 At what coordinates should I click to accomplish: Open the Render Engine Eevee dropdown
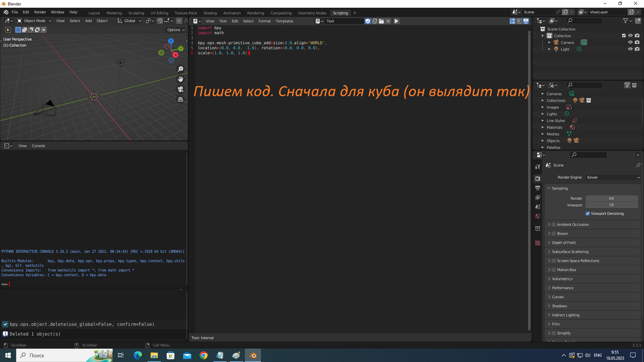click(613, 177)
